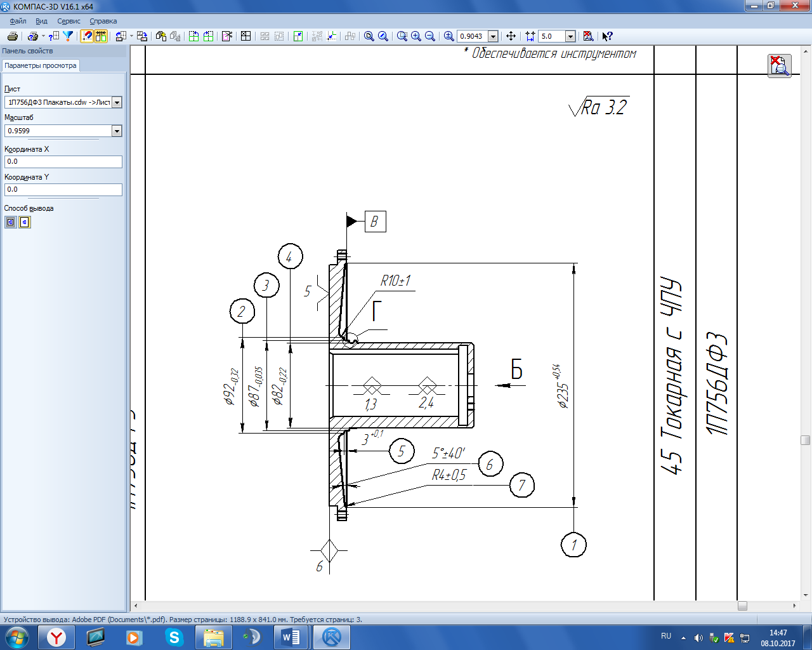Click the KOMPAS-3D taskbar button
The width and height of the screenshot is (812, 650).
coord(332,637)
